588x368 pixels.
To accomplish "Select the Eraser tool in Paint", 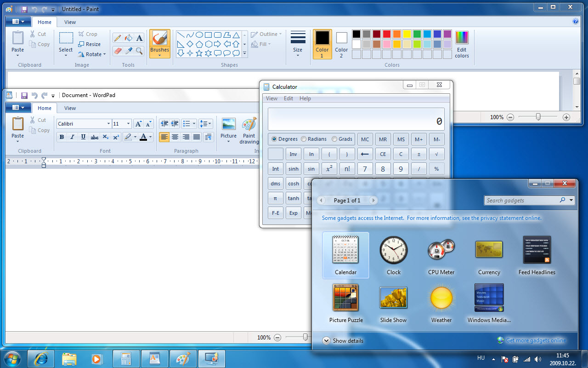I will point(118,51).
